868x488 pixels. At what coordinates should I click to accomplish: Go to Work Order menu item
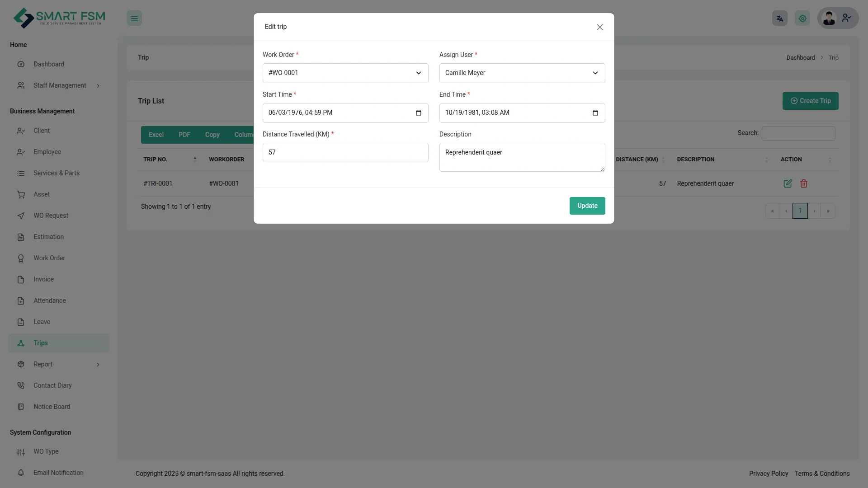(x=49, y=258)
